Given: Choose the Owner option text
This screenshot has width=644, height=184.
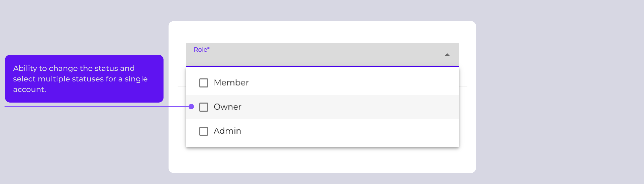Looking at the screenshot, I should [227, 107].
